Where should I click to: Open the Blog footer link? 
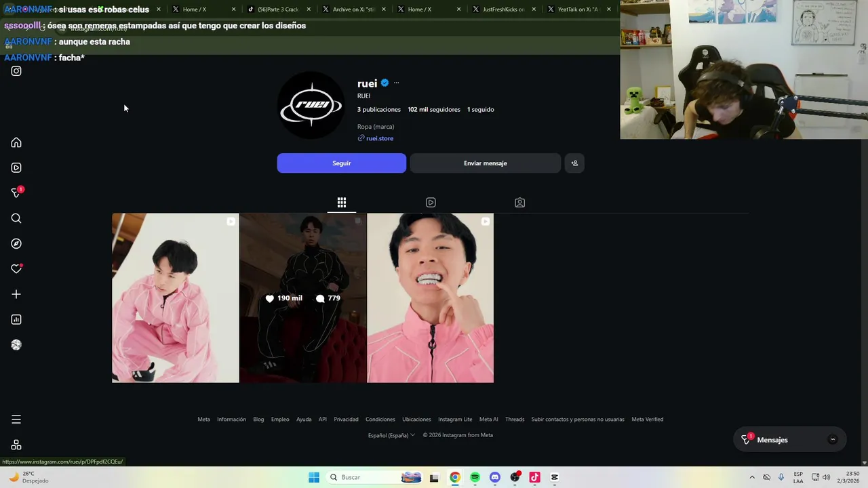(x=258, y=420)
